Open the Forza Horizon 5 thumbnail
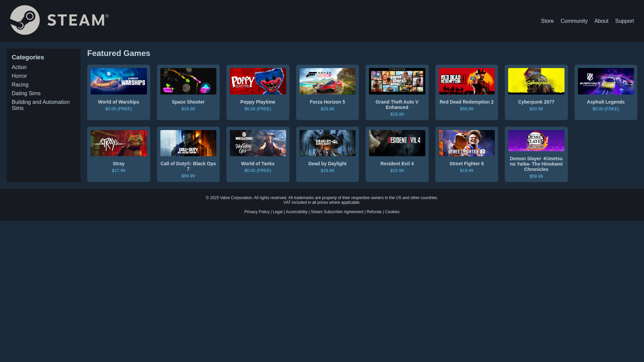This screenshot has height=362, width=644. pos(327,81)
